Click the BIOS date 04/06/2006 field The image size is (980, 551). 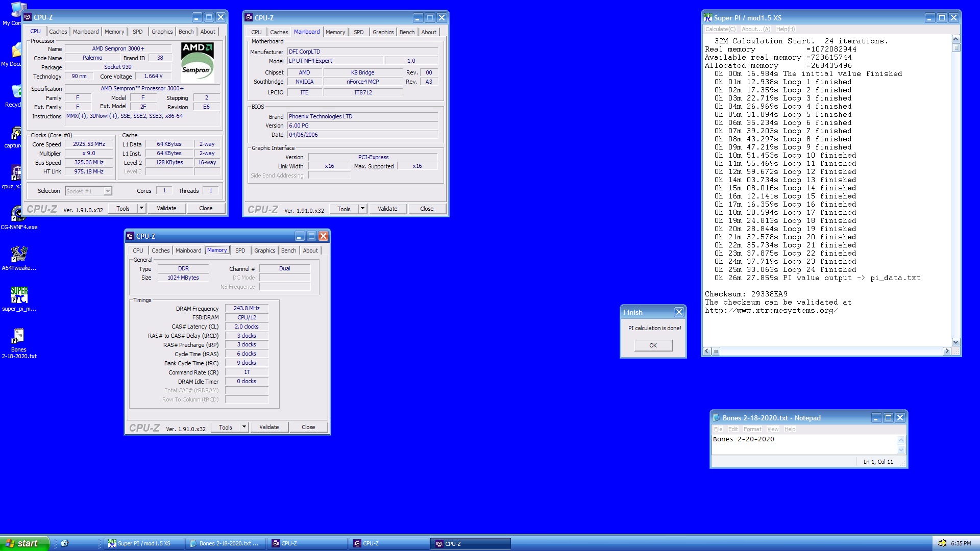pyautogui.click(x=362, y=135)
